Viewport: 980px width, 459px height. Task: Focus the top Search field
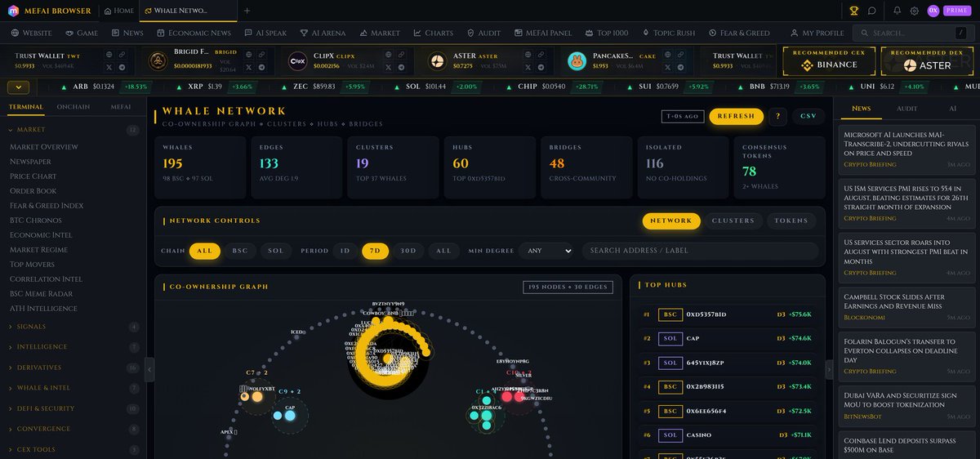[x=915, y=33]
